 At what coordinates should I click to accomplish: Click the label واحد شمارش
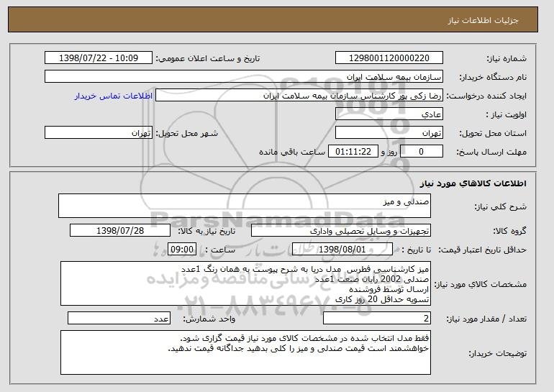point(209,319)
